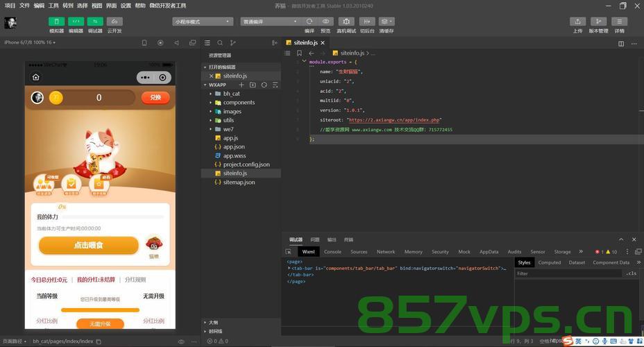644x347 pixels.
Task: Open the clear cache (清缓存) dropdown
Action: click(x=387, y=22)
